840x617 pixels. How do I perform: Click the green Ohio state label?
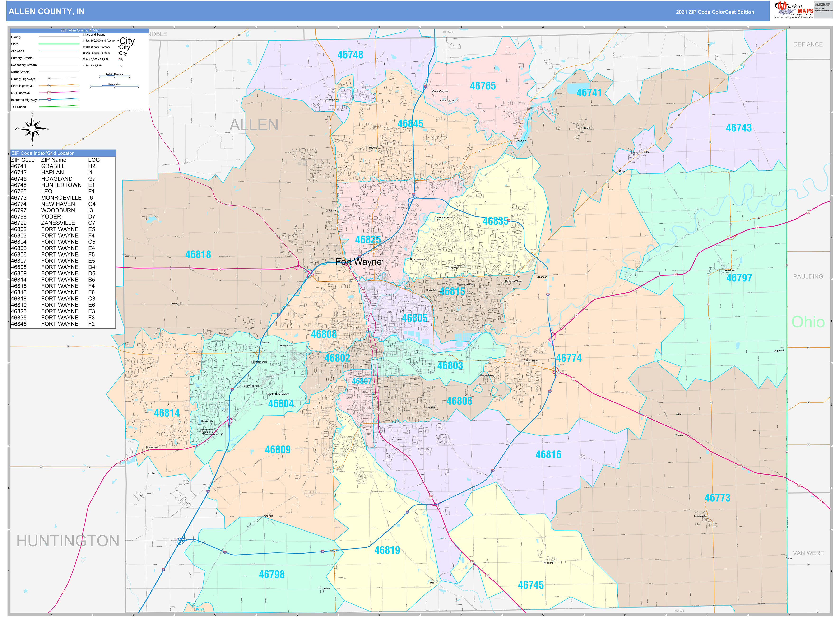808,322
